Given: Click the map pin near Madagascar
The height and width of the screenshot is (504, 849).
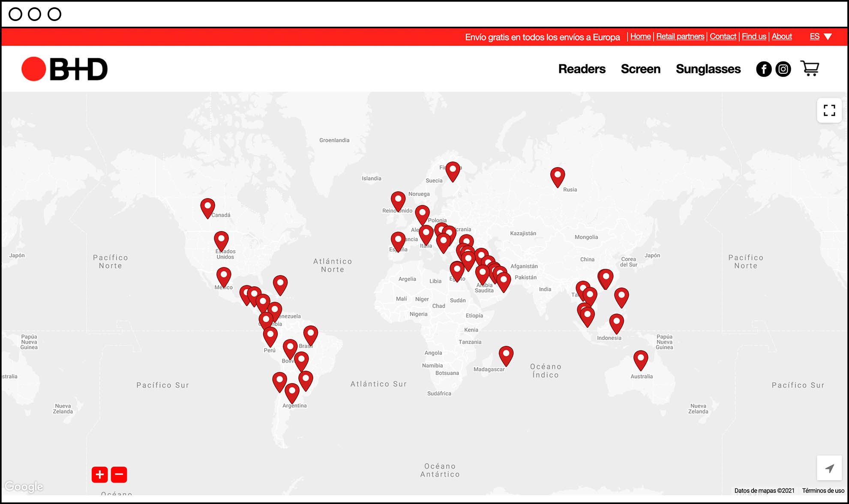Looking at the screenshot, I should point(506,355).
